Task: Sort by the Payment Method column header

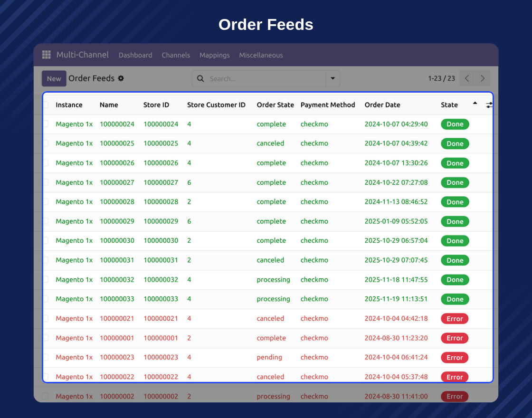Action: [x=328, y=105]
